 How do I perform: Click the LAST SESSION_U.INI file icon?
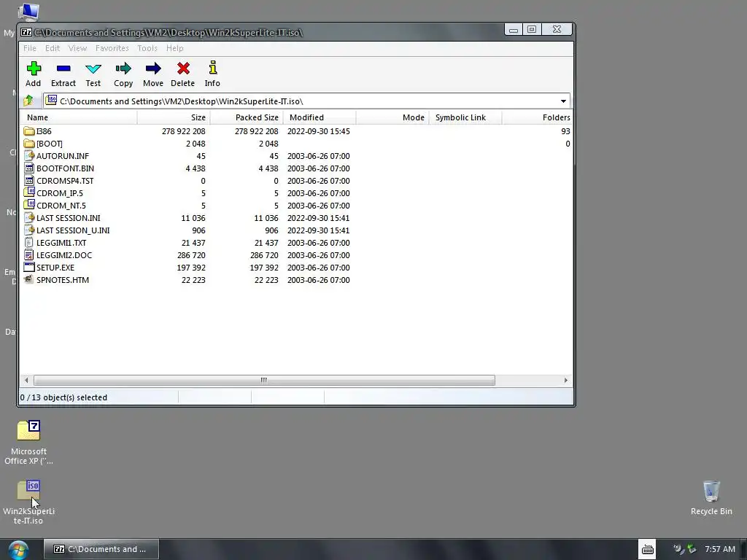(29, 230)
